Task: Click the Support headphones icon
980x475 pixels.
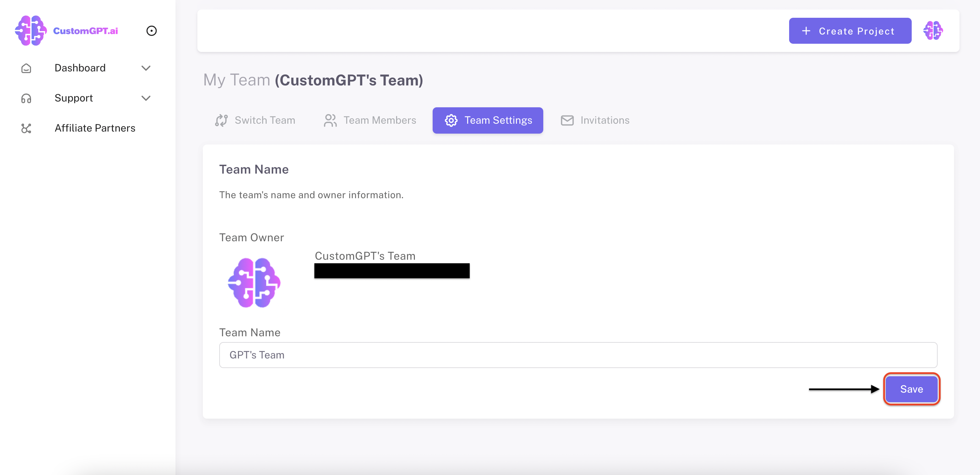Action: pyautogui.click(x=26, y=98)
